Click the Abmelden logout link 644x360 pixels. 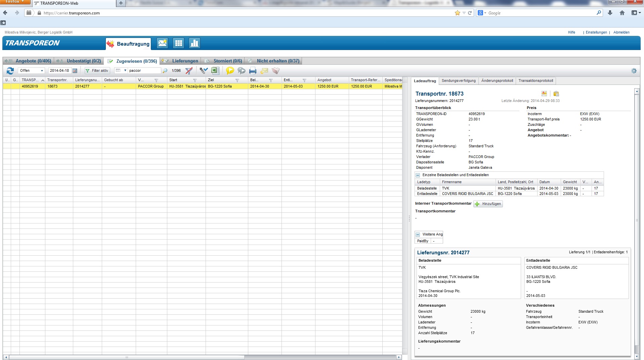click(621, 32)
